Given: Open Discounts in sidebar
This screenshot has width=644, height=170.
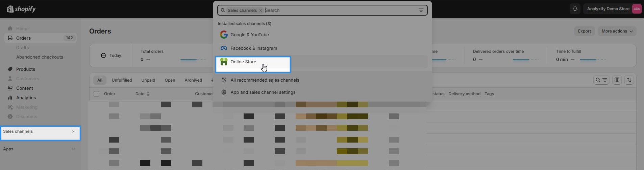Looking at the screenshot, I should 27,116.
